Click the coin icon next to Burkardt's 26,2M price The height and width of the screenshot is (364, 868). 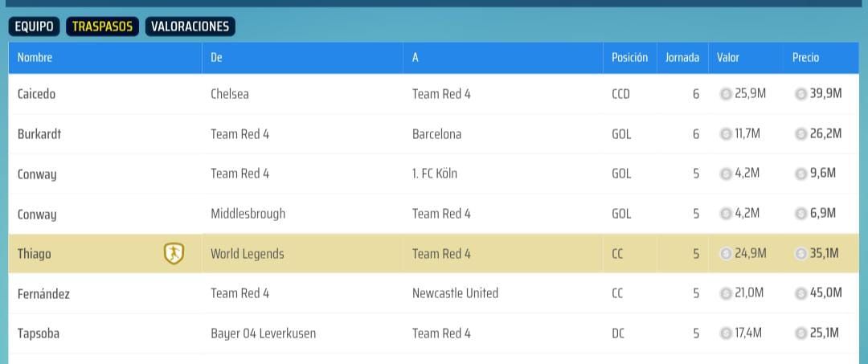800,134
